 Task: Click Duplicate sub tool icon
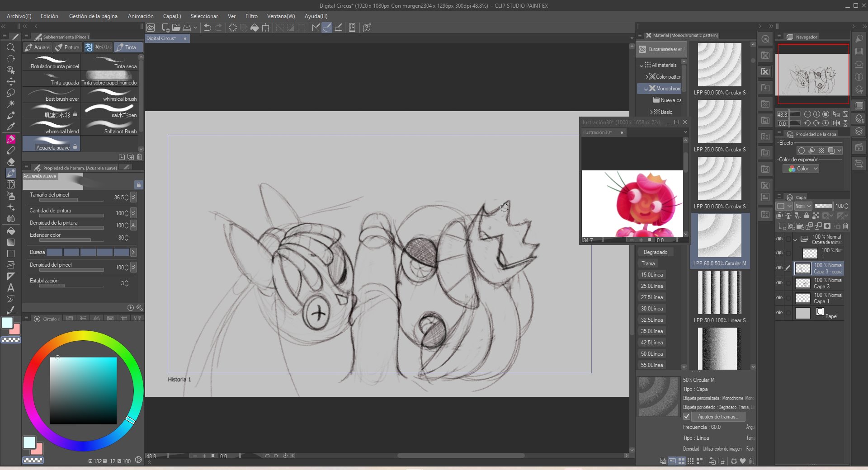(131, 157)
